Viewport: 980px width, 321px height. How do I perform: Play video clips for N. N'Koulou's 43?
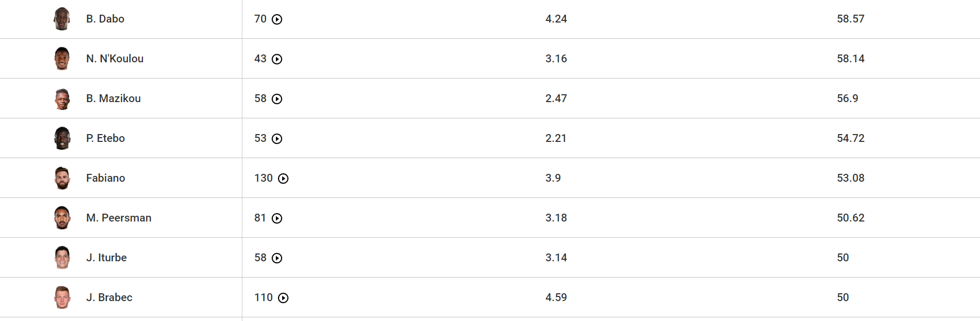277,59
